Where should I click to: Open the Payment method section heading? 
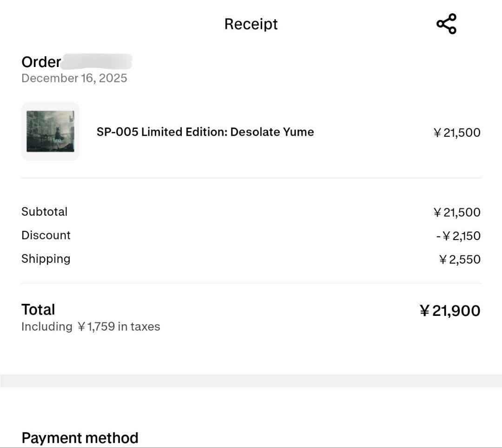[80, 438]
